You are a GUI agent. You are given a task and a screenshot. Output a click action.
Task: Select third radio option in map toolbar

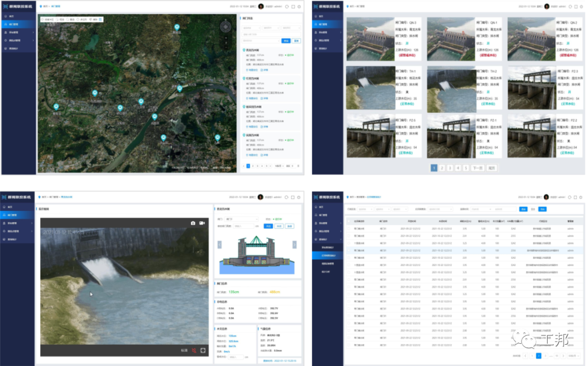pos(68,20)
